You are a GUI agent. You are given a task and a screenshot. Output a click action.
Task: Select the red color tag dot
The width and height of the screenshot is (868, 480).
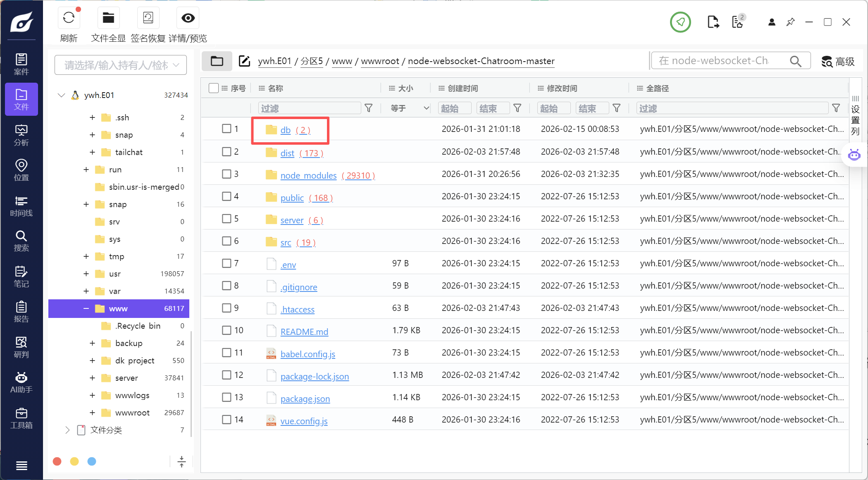(x=57, y=461)
